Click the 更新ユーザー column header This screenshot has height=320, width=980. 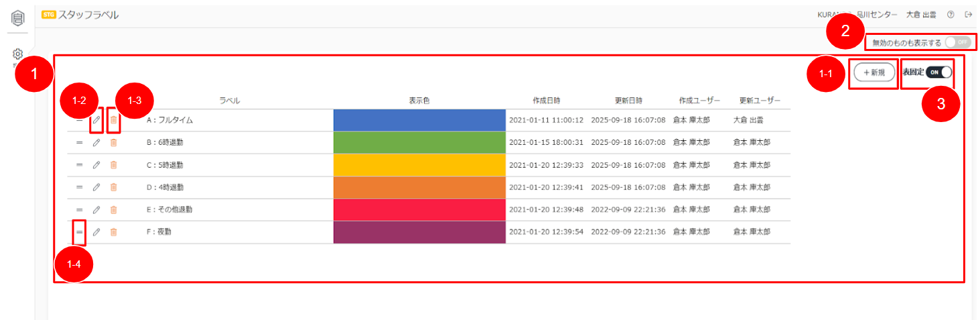tap(760, 101)
